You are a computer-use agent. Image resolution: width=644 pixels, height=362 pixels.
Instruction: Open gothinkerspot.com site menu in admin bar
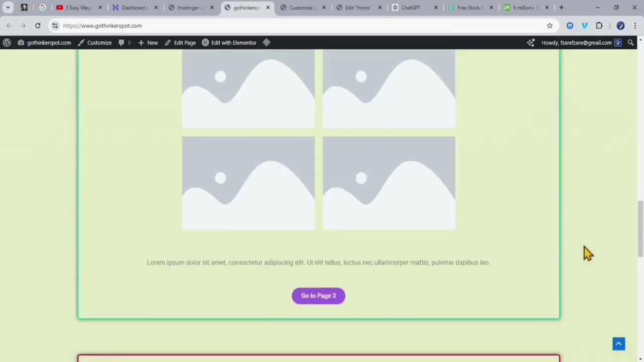coord(44,43)
